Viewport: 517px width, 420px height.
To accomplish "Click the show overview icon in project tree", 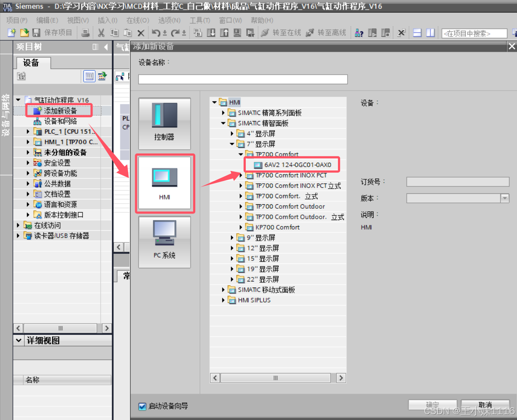I will tap(89, 76).
